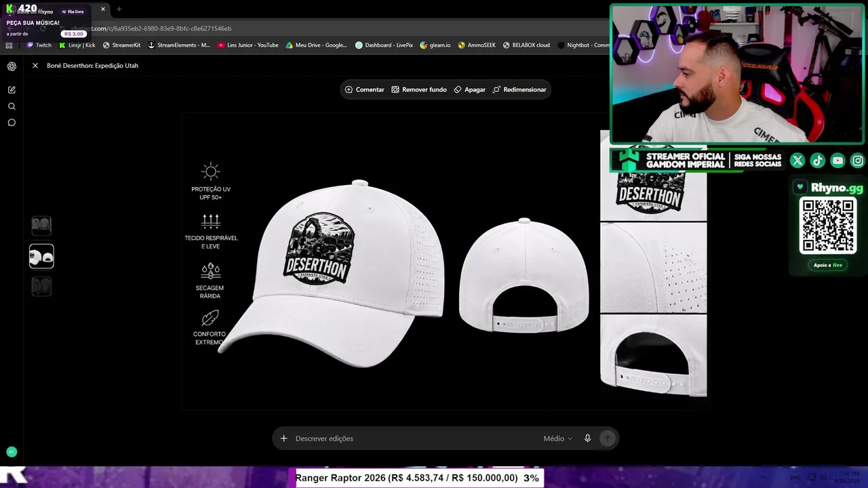868x488 pixels.
Task: Click the apps grid icon in bookmarks bar
Action: coord(9,45)
